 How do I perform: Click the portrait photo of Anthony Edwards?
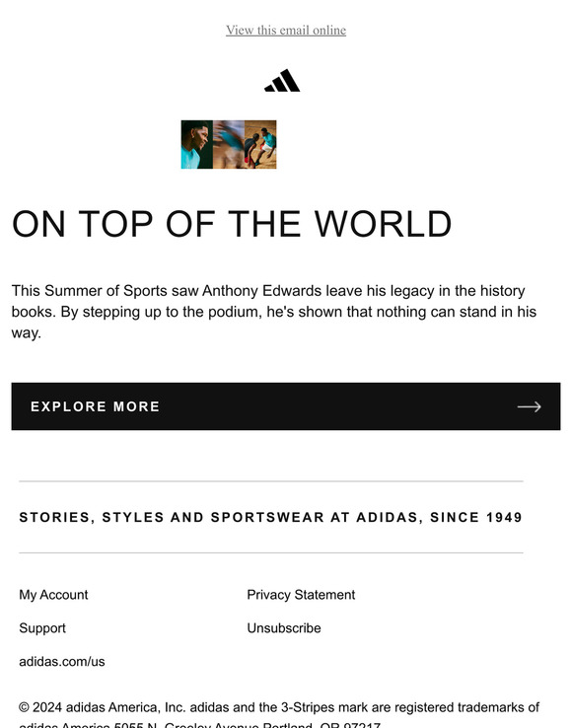pyautogui.click(x=197, y=144)
